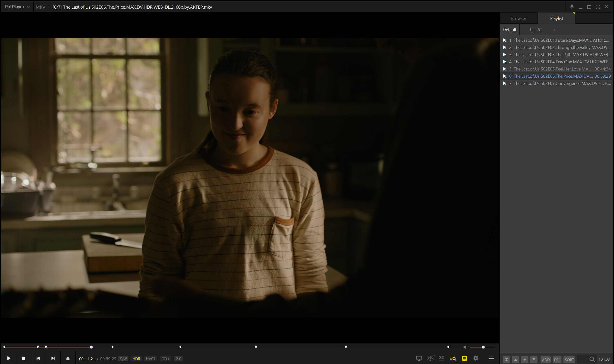The width and height of the screenshot is (614, 364).
Task: Click the playlist SORT button
Action: [569, 360]
